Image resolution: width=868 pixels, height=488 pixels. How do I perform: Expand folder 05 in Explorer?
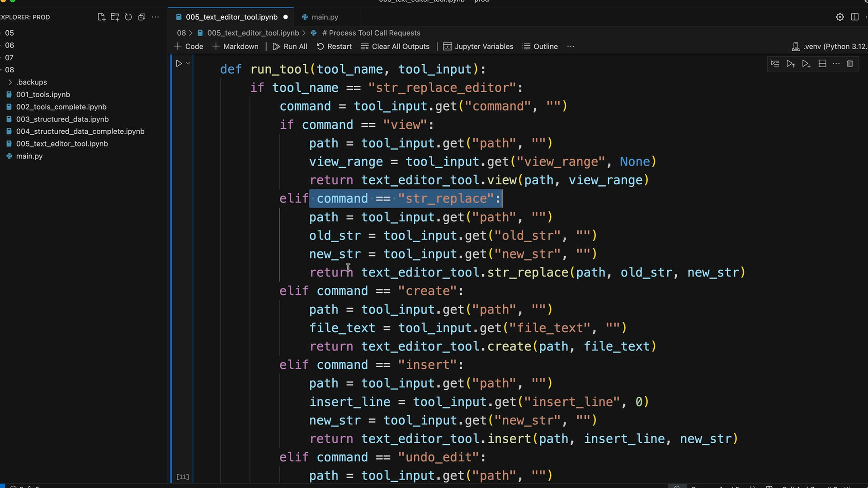coord(9,33)
